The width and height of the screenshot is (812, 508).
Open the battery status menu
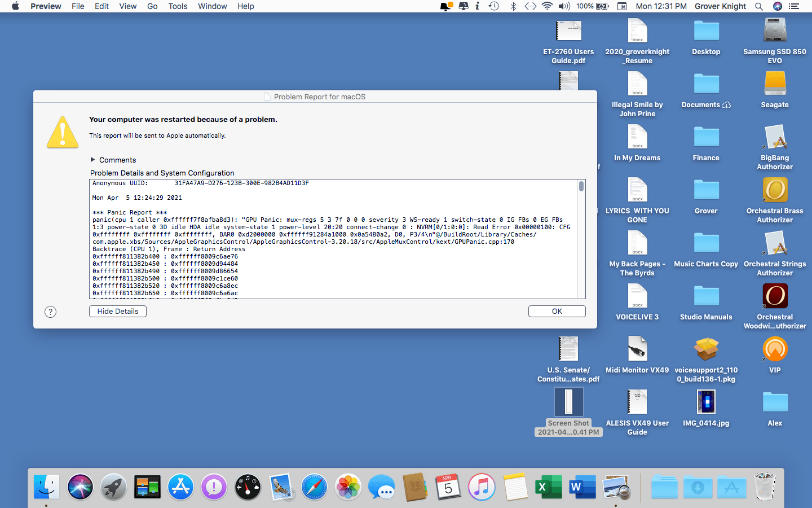[x=592, y=6]
